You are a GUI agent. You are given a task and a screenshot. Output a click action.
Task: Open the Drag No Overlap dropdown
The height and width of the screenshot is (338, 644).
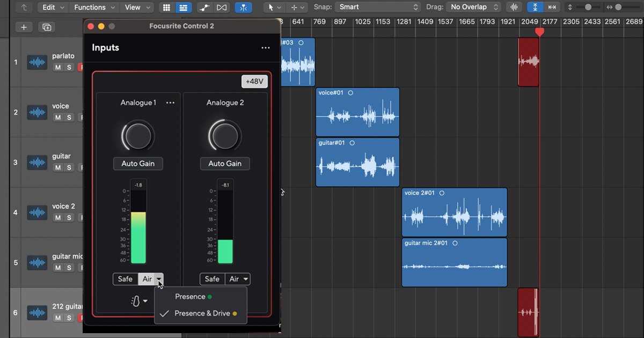pos(473,8)
